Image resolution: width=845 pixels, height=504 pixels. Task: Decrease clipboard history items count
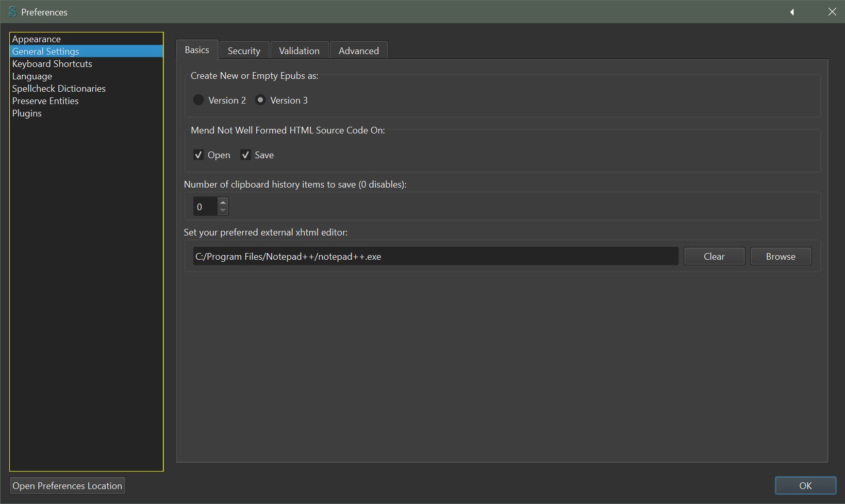tap(223, 210)
